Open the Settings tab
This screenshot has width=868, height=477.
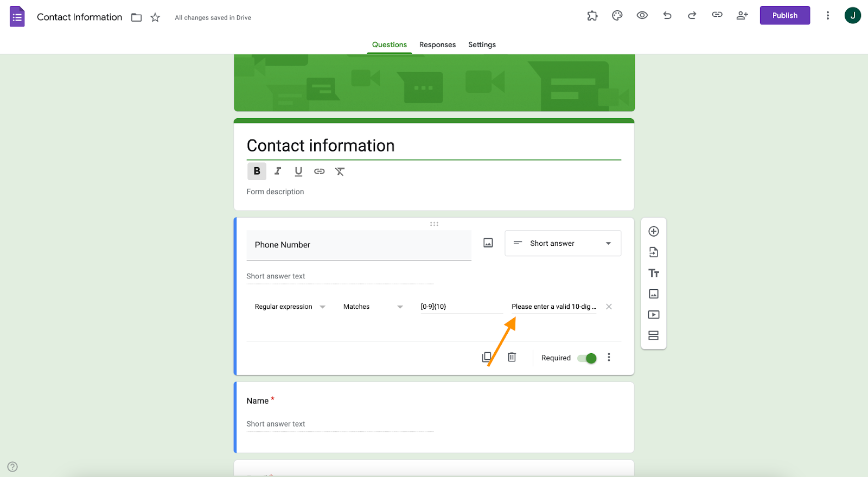pos(482,44)
